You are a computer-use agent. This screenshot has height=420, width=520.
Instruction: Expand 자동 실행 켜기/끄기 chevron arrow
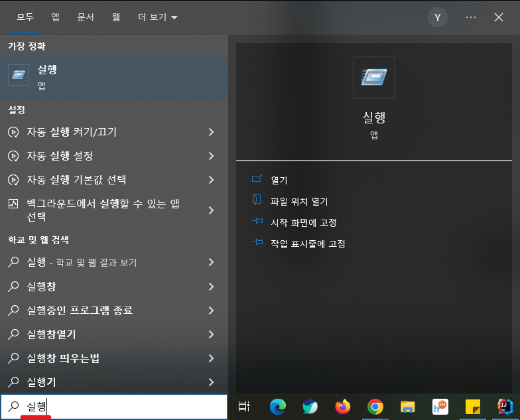[211, 132]
